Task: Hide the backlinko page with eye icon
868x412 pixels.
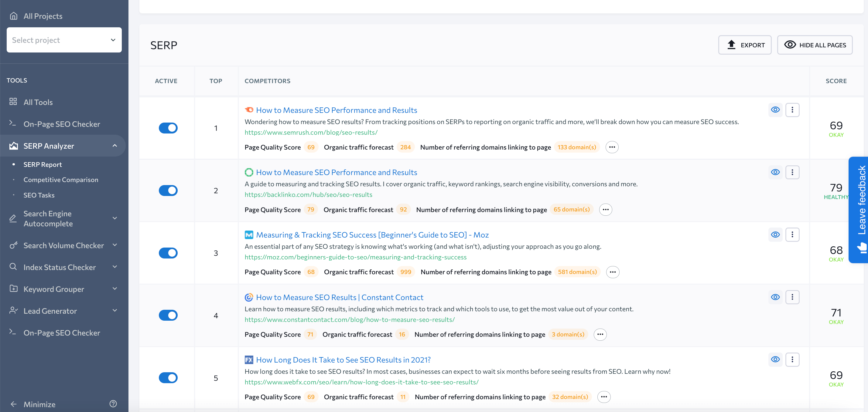Action: click(x=775, y=172)
